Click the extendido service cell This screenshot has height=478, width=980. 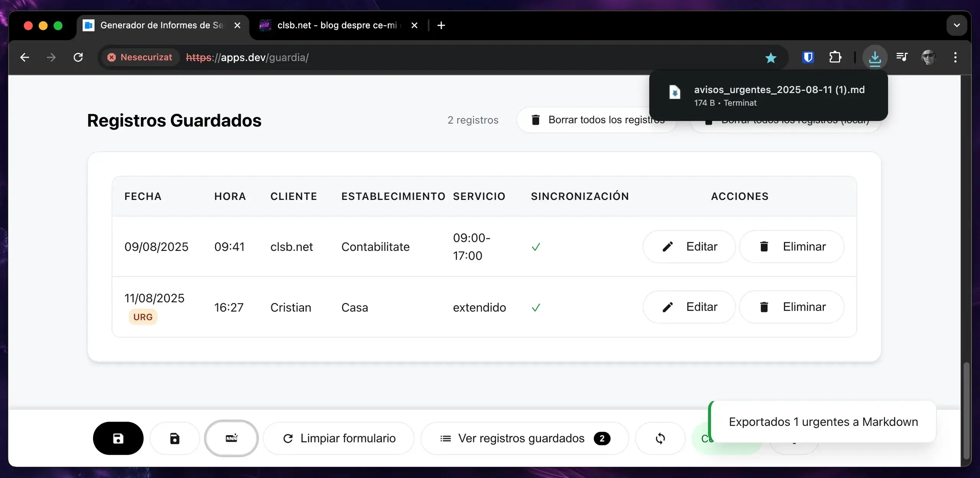(479, 307)
